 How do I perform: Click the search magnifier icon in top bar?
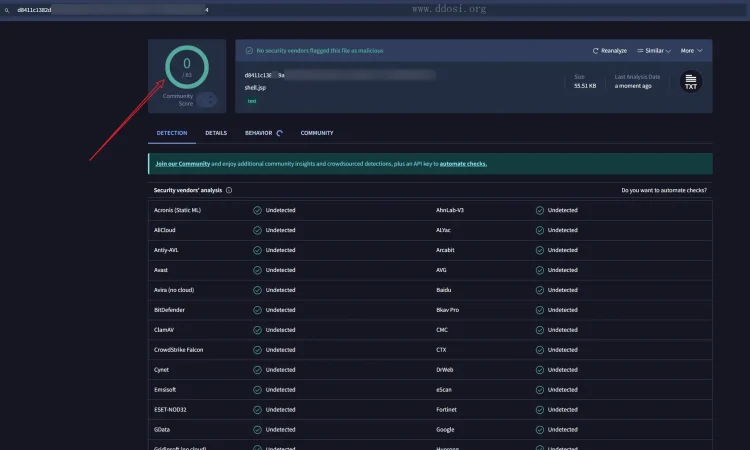tap(7, 10)
